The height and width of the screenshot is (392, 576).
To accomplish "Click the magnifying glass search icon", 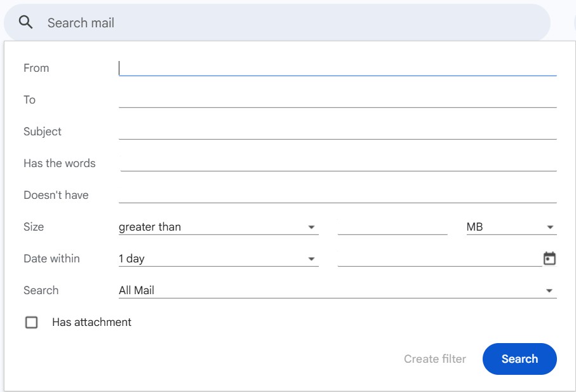I will [x=25, y=22].
